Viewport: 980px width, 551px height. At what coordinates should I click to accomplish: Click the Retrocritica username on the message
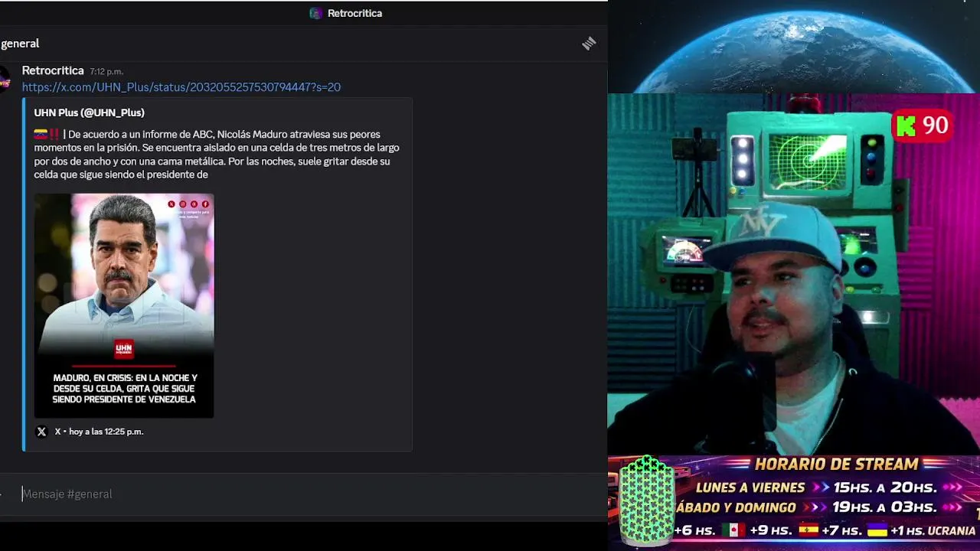coord(53,70)
